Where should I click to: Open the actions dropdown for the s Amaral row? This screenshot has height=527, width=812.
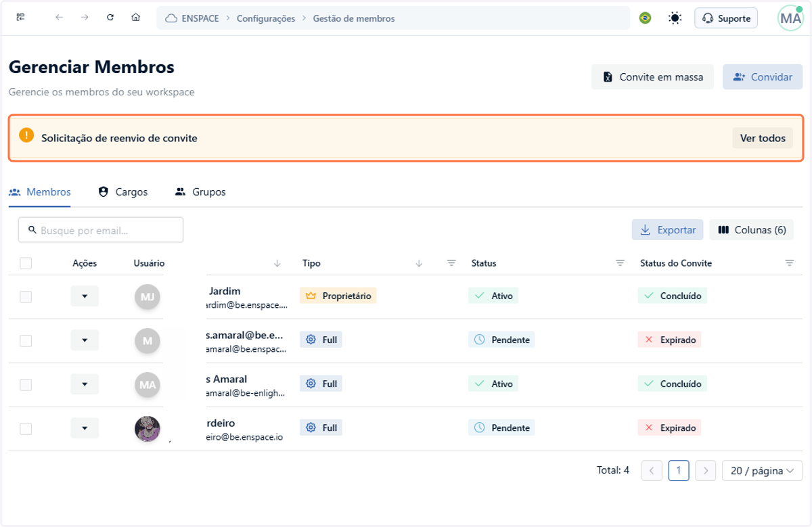point(85,384)
